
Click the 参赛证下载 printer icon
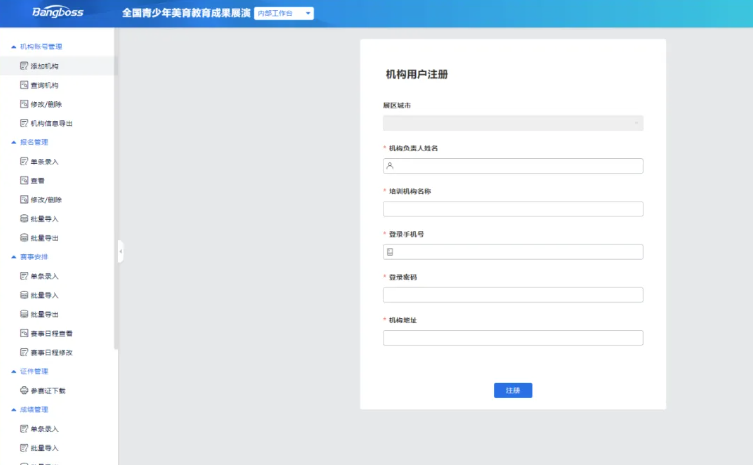(24, 390)
